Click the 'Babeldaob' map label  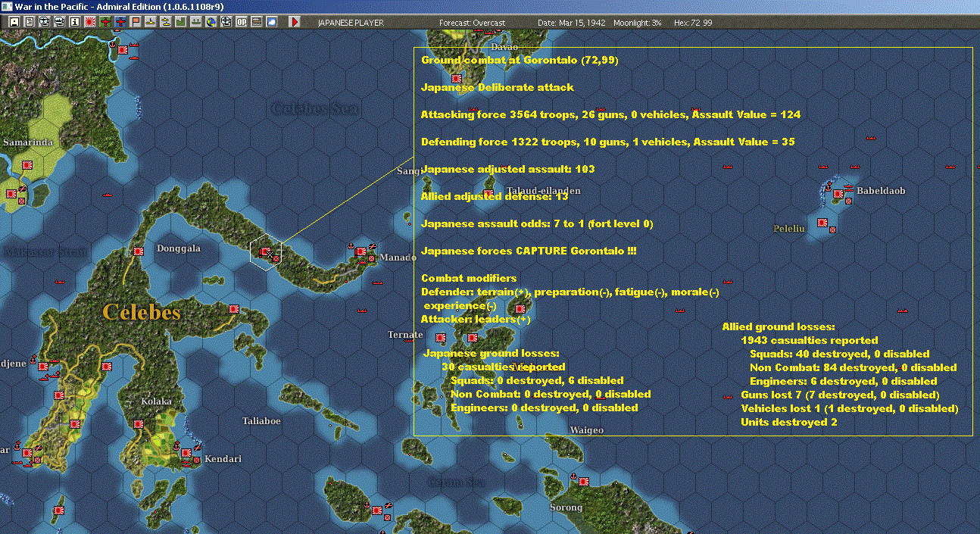click(881, 191)
